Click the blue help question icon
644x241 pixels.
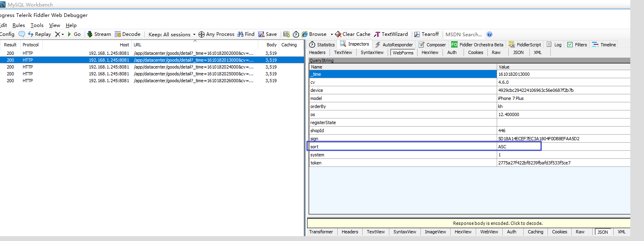pos(489,34)
